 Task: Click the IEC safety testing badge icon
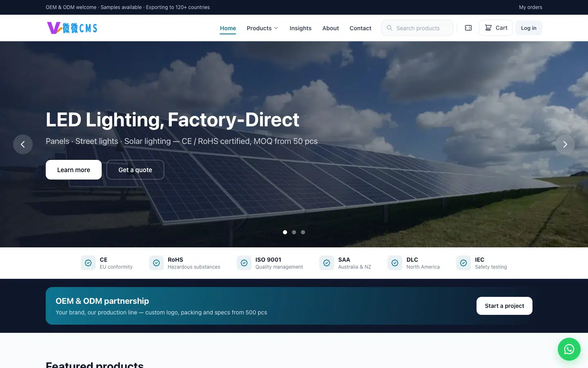tap(463, 263)
